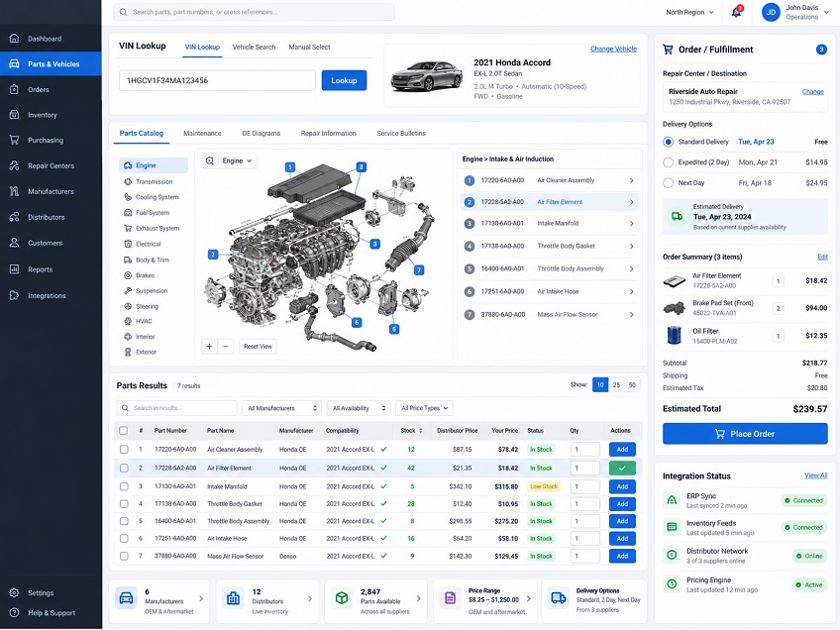Open the Reports chart icon in sidebar
840x630 pixels.
15,268
